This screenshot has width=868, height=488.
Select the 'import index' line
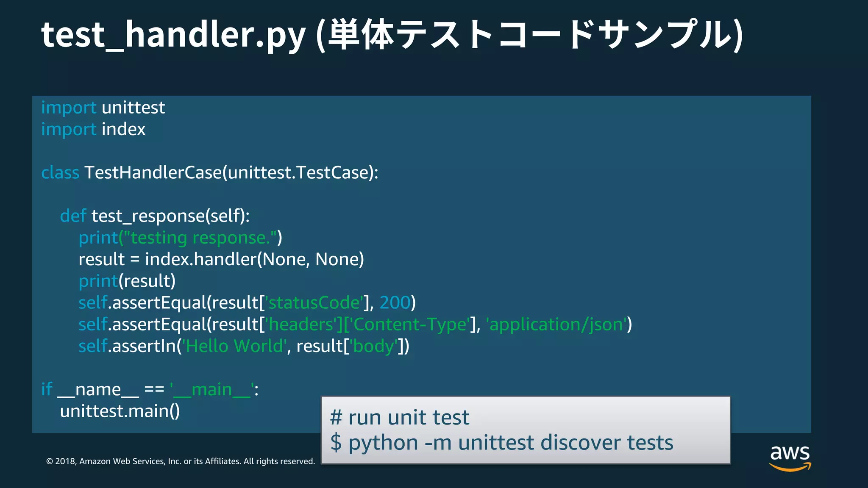point(93,129)
